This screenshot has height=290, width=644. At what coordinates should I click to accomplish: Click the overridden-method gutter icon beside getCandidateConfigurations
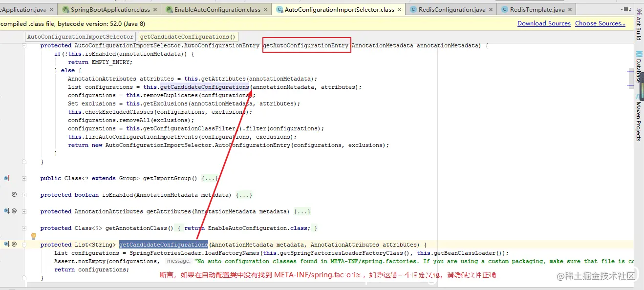point(7,244)
